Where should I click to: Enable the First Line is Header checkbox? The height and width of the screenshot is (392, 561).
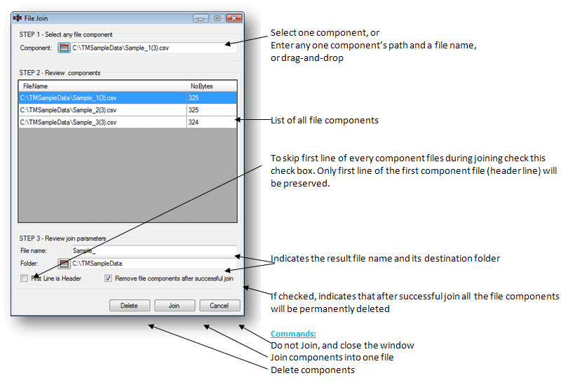(x=25, y=278)
